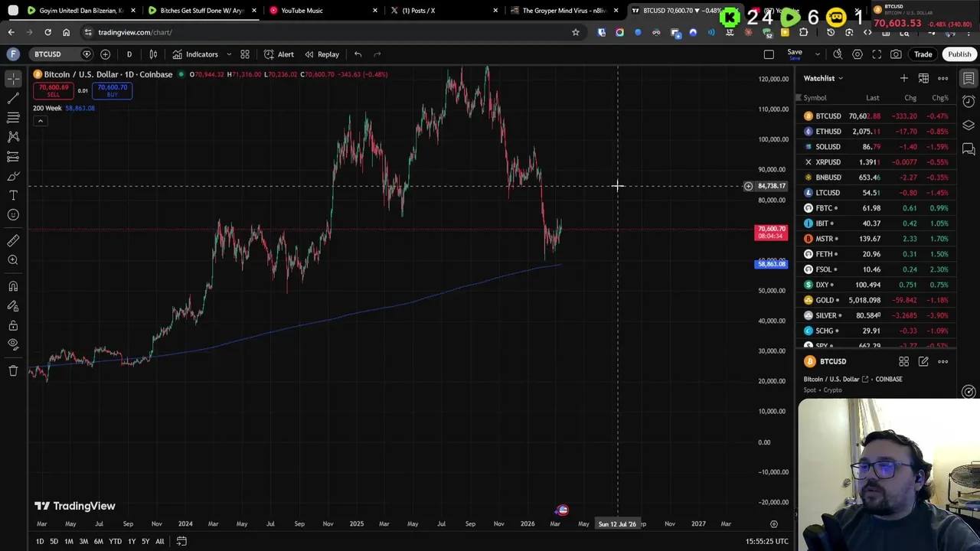Open the candlestick chart type menu
Viewport: 980px width, 551px height.
[153, 54]
